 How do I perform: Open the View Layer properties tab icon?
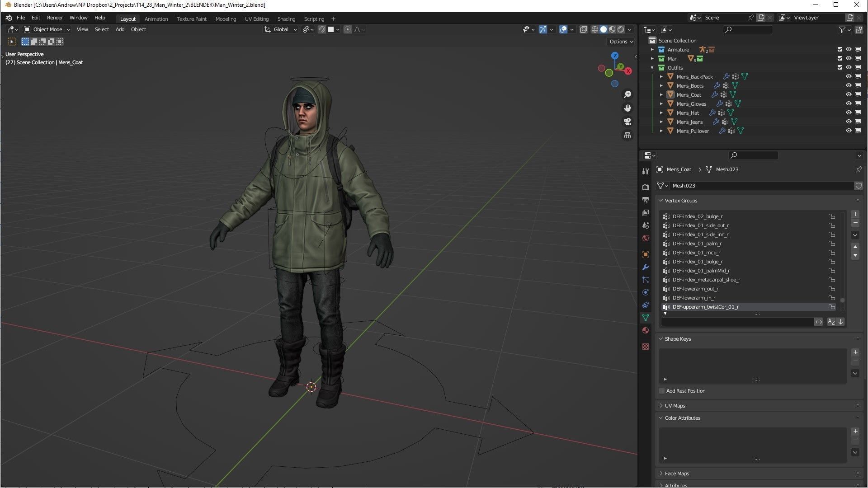(x=646, y=212)
